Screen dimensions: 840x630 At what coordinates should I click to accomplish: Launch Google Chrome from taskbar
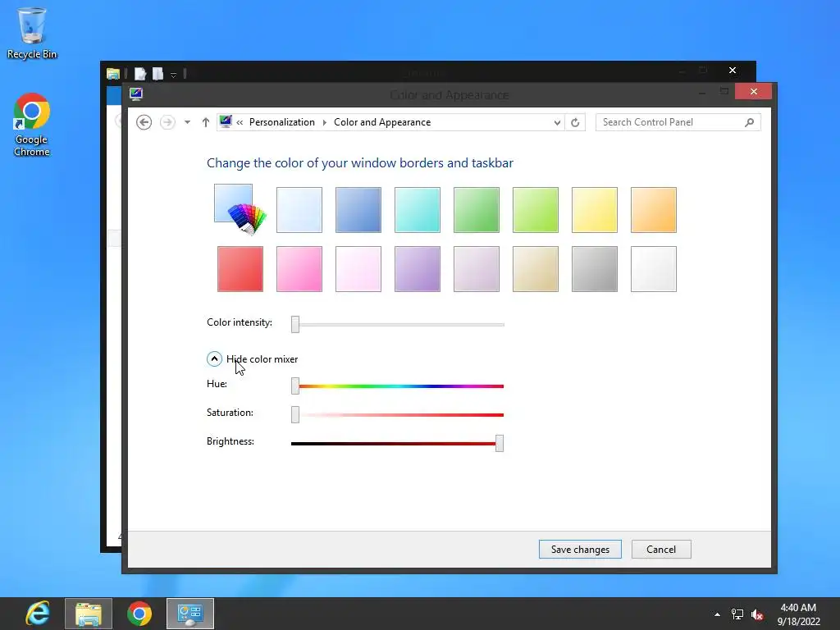(x=139, y=614)
